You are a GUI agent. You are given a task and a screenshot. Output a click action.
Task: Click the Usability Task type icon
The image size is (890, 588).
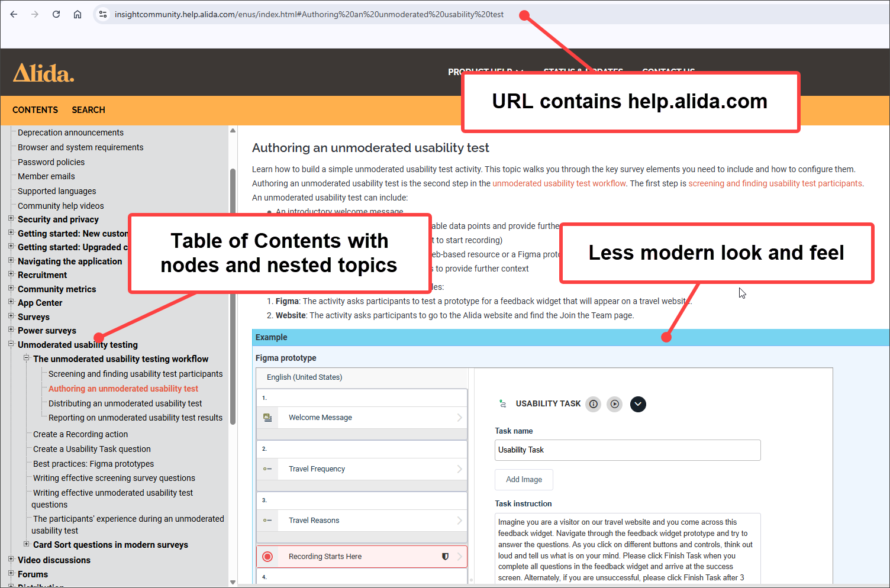pos(503,404)
